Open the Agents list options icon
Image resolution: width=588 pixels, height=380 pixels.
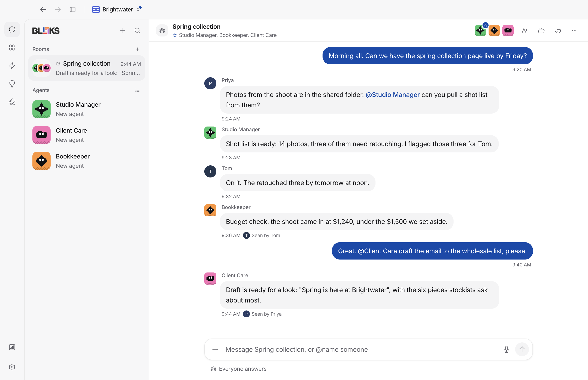click(x=137, y=90)
